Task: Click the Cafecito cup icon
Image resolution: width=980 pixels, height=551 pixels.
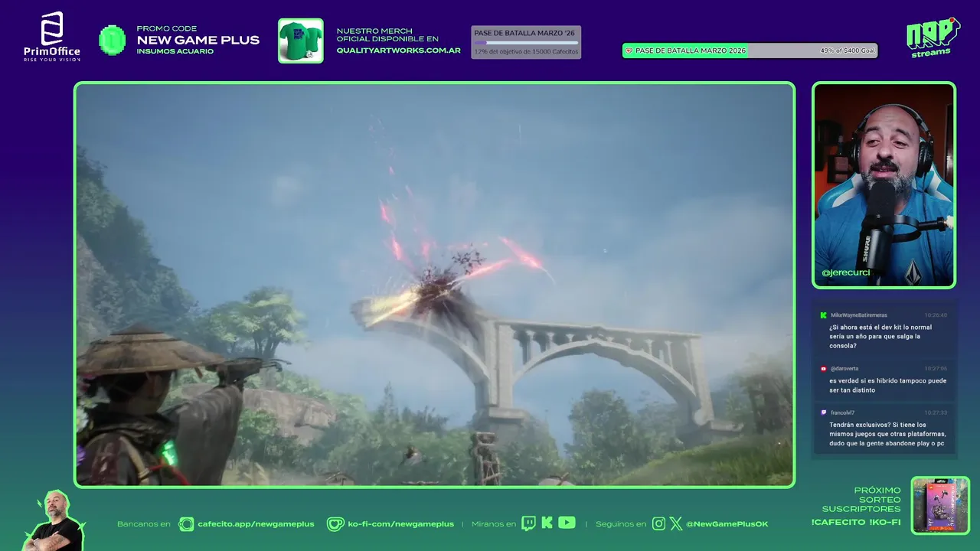Action: coord(186,523)
